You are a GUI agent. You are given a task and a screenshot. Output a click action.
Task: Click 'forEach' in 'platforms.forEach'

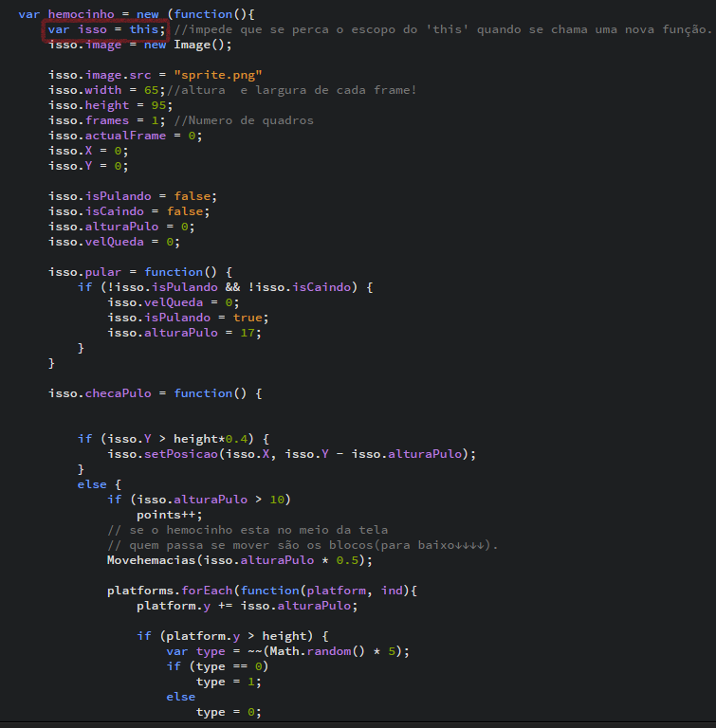pos(207,591)
